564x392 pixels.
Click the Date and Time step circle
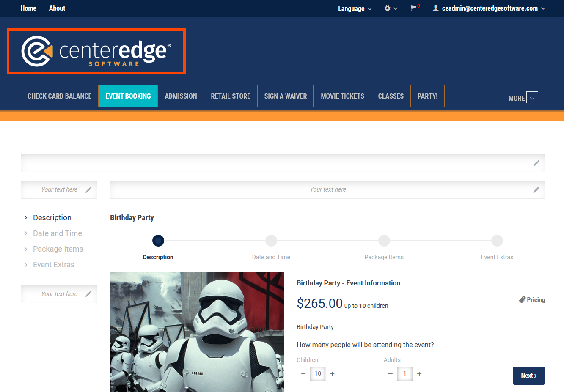click(271, 241)
